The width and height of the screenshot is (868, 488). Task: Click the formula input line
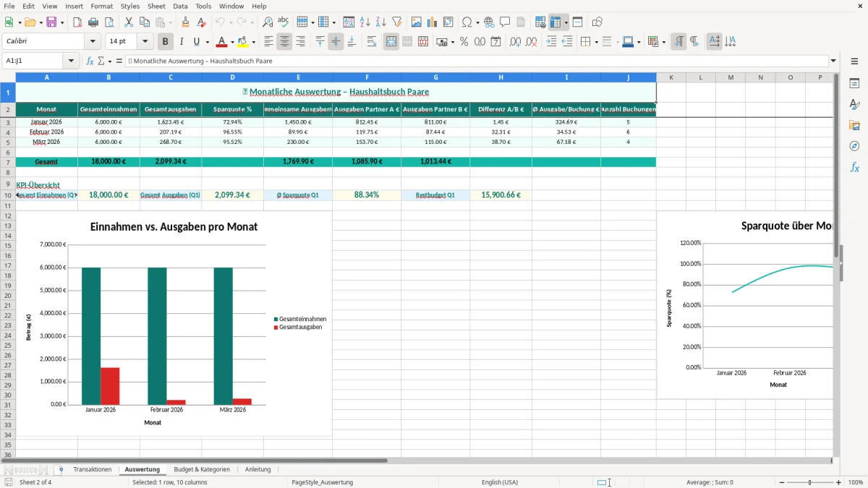(476, 61)
